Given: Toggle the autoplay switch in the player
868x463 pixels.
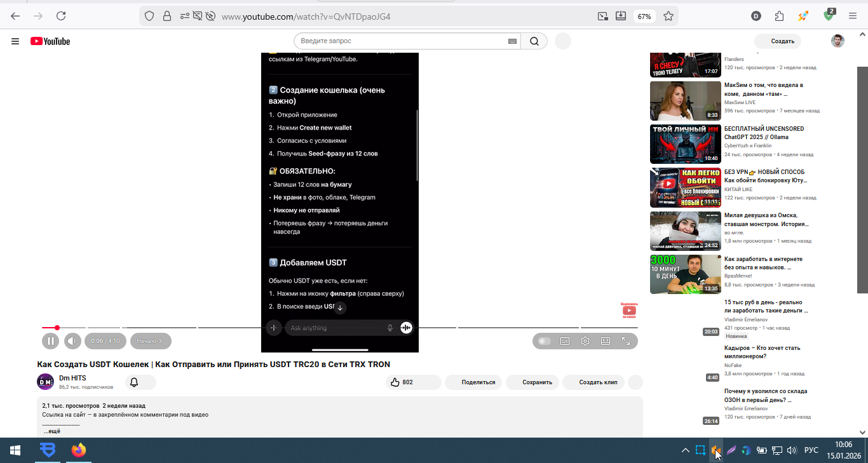Looking at the screenshot, I should [x=545, y=341].
